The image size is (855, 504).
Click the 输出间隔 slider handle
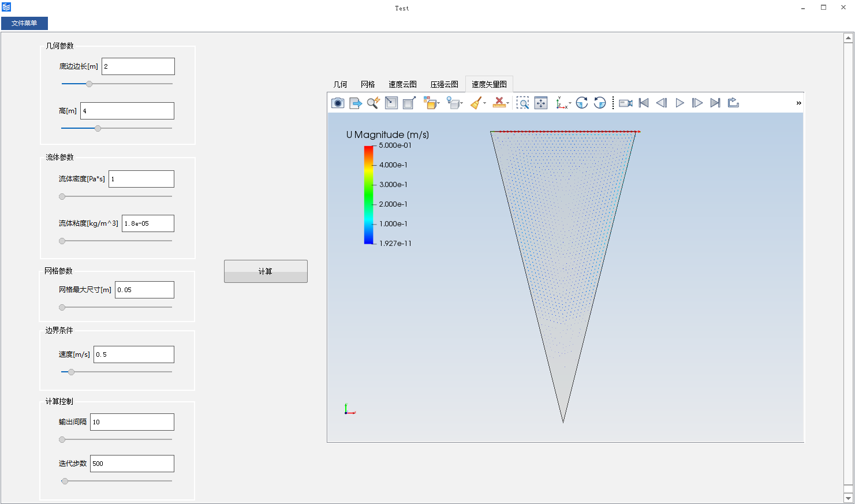coord(62,439)
